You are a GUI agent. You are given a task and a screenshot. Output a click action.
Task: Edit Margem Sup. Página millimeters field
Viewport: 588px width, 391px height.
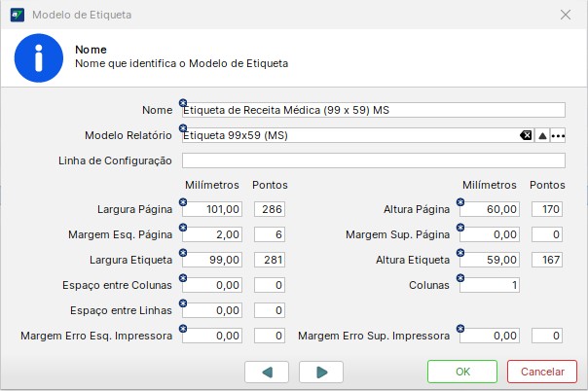[490, 234]
